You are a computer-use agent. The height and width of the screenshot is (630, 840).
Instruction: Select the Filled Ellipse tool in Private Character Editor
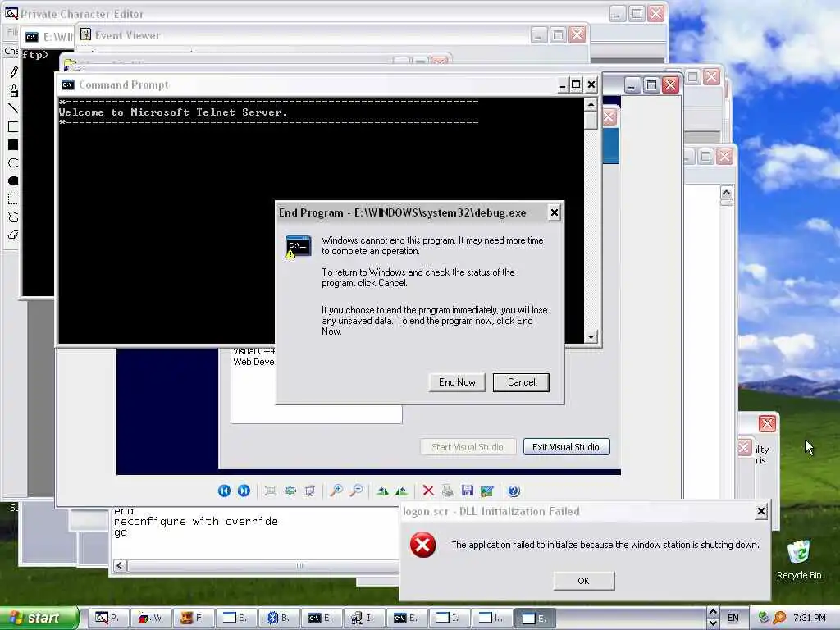click(13, 181)
